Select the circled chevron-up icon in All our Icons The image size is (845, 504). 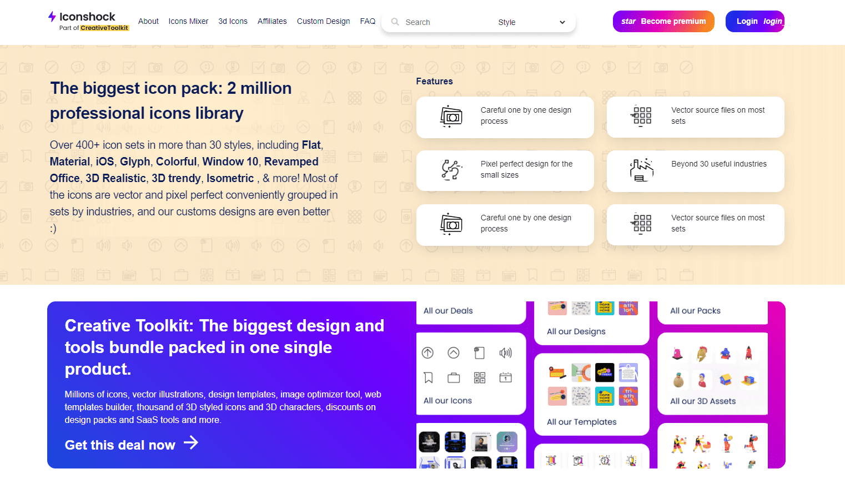coord(454,352)
